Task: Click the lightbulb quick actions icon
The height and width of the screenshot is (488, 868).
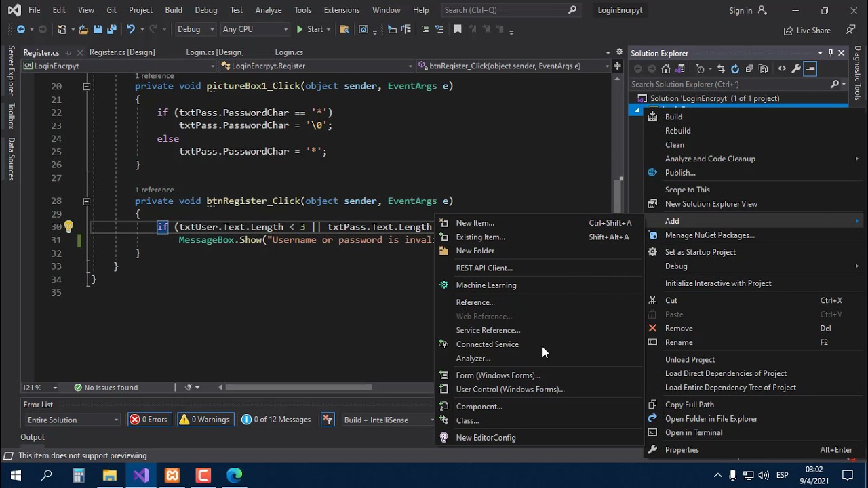Action: [68, 227]
